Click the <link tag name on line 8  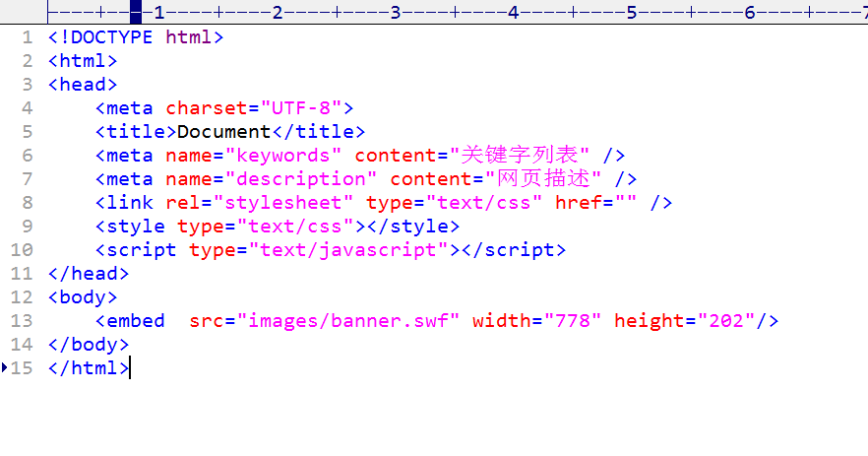click(124, 203)
